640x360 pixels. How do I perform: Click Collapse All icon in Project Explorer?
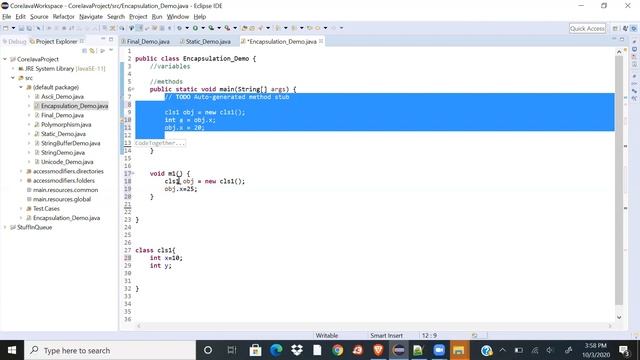[84, 51]
